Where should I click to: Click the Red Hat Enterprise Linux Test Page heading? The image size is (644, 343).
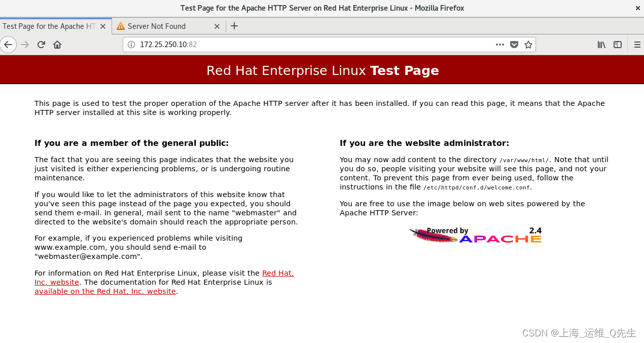(323, 70)
